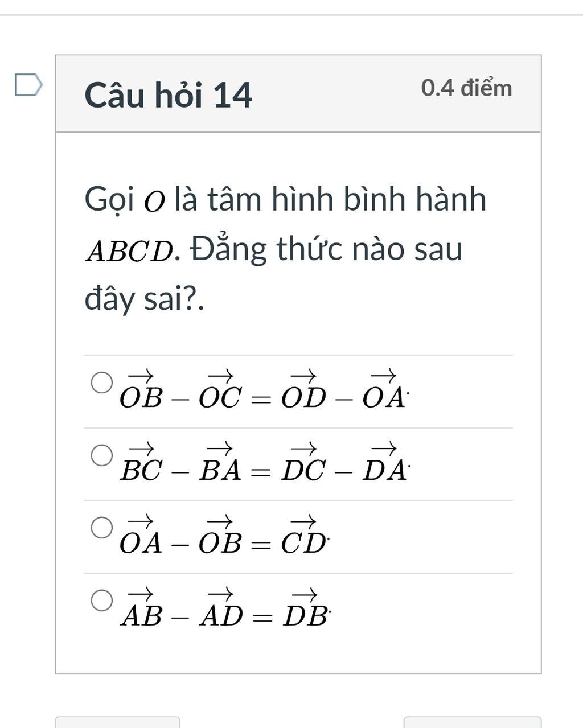Choose the radio for BC − BA = DC − DA
This screenshot has width=583, height=728.
point(102,455)
